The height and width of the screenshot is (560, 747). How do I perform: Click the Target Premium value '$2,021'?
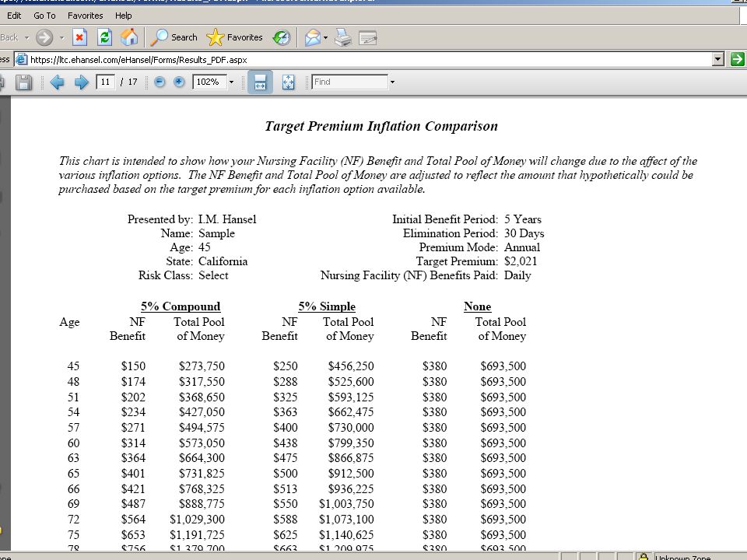pos(521,261)
